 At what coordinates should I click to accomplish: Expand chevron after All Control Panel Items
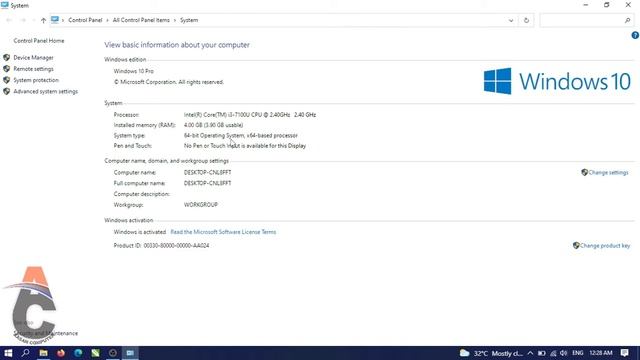coord(175,20)
